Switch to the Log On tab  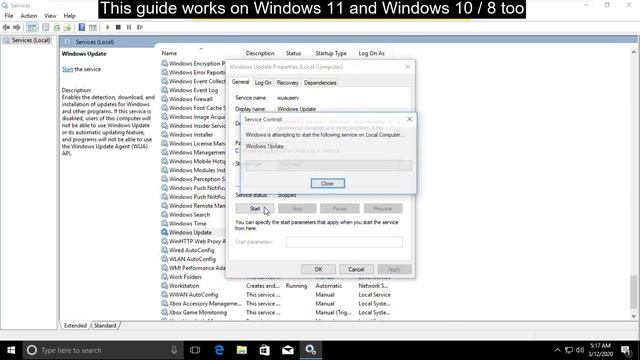click(x=263, y=83)
